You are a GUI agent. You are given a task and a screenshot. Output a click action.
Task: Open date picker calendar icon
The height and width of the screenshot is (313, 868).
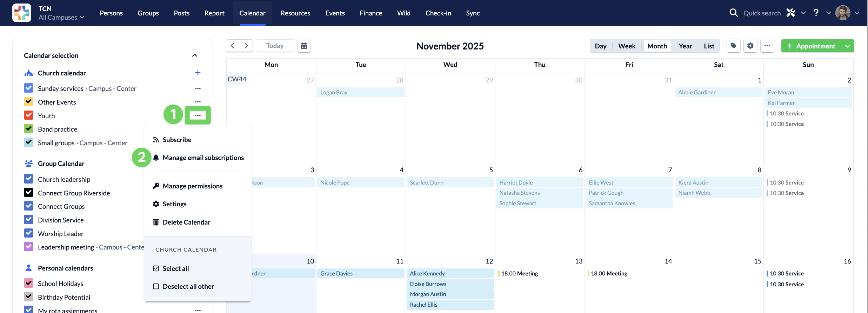point(304,46)
